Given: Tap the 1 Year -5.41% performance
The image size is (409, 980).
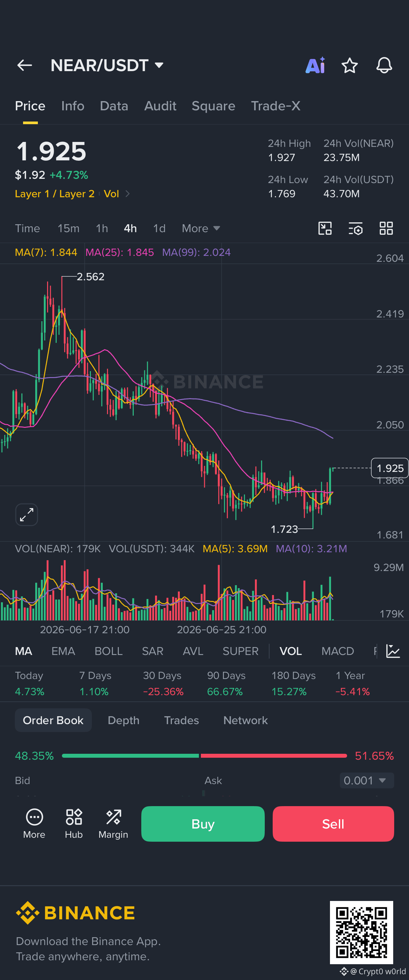Looking at the screenshot, I should [353, 684].
